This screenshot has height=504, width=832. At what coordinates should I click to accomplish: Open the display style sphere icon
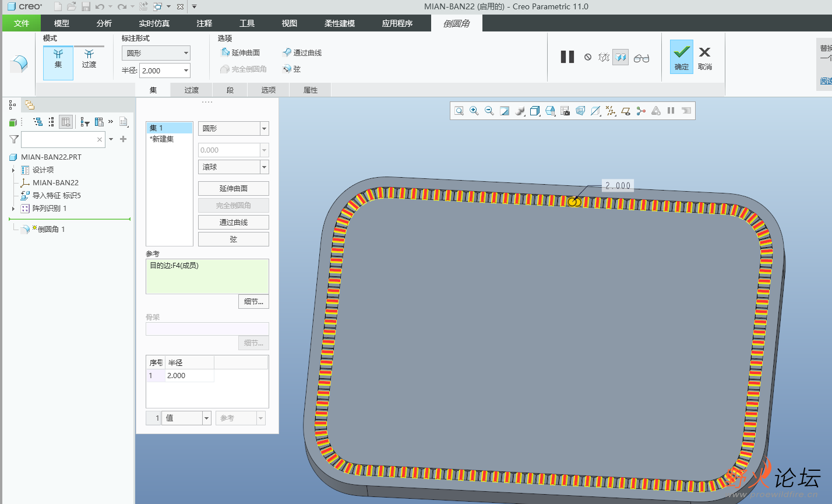(520, 111)
